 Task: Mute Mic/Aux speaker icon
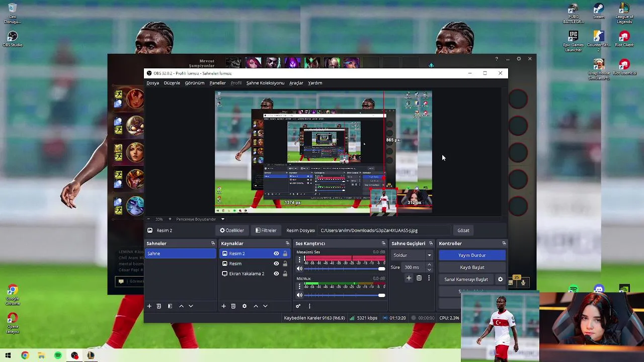point(300,295)
